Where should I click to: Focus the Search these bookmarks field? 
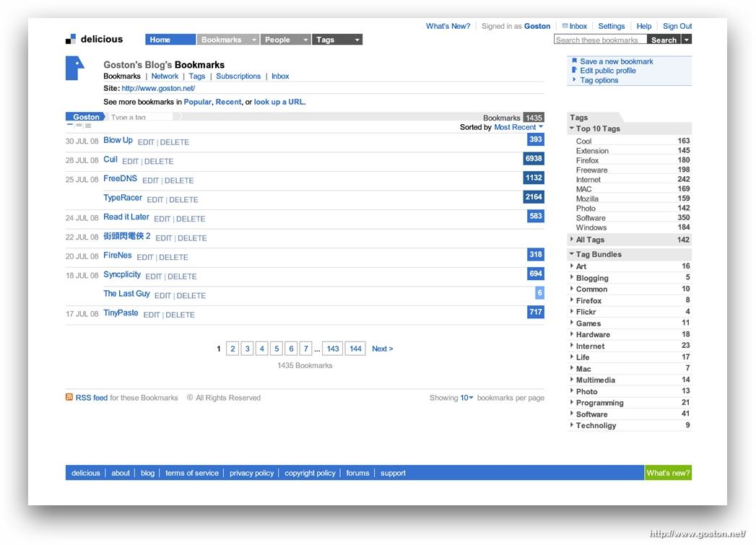[600, 40]
